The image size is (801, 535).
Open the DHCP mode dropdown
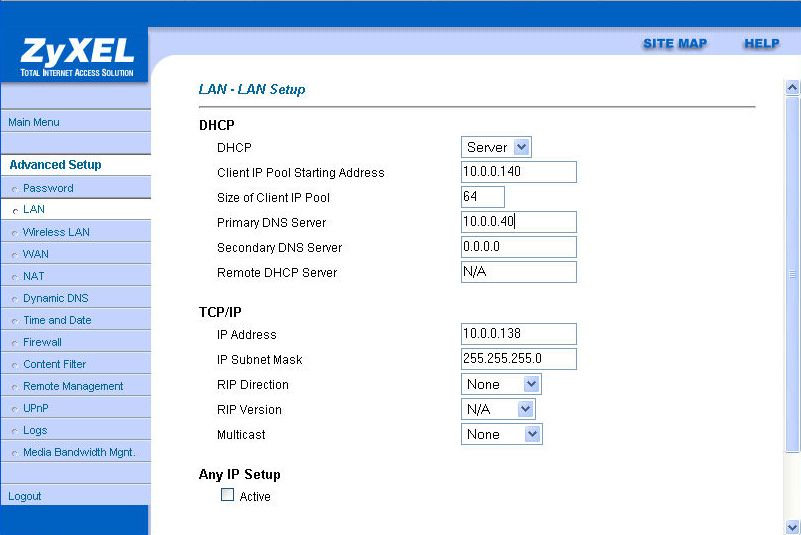click(x=497, y=147)
